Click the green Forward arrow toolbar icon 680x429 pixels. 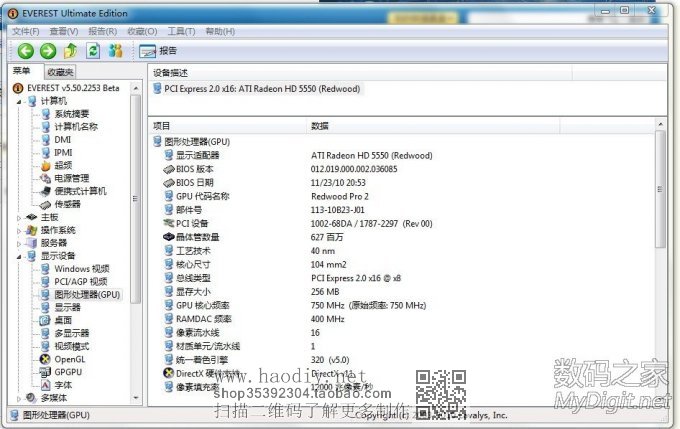point(48,51)
